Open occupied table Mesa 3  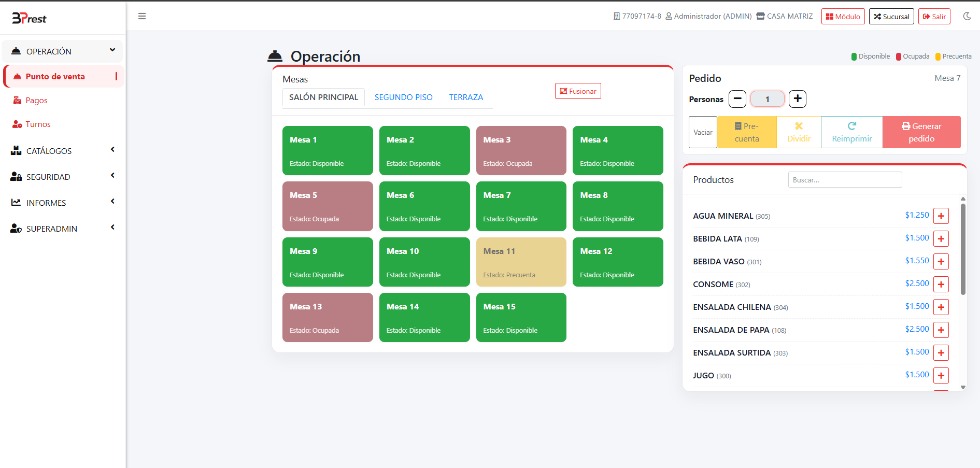pyautogui.click(x=521, y=151)
